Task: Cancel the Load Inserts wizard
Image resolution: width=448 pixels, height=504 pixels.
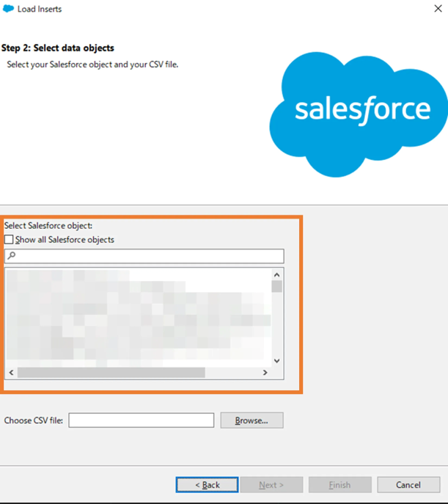Action: 408,484
